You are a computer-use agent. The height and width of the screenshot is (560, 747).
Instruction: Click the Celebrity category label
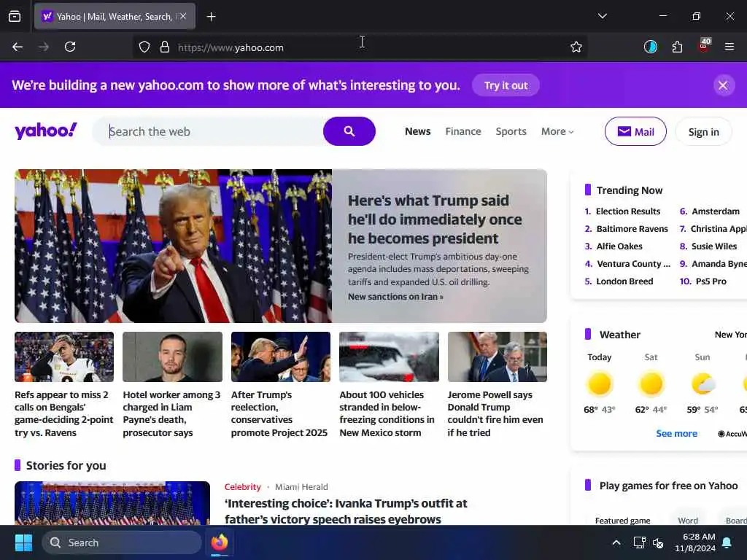242,486
